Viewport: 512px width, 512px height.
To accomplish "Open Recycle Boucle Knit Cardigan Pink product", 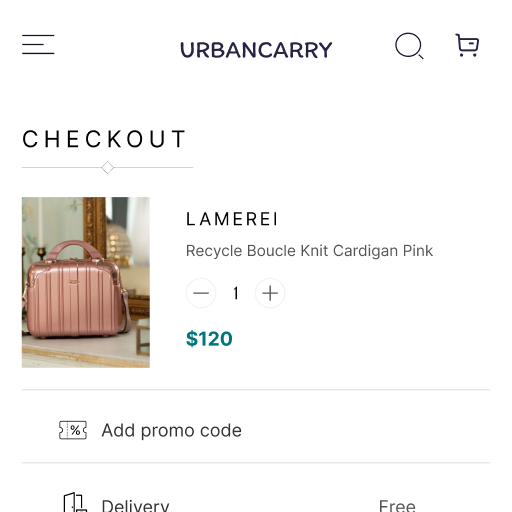I will [x=309, y=251].
